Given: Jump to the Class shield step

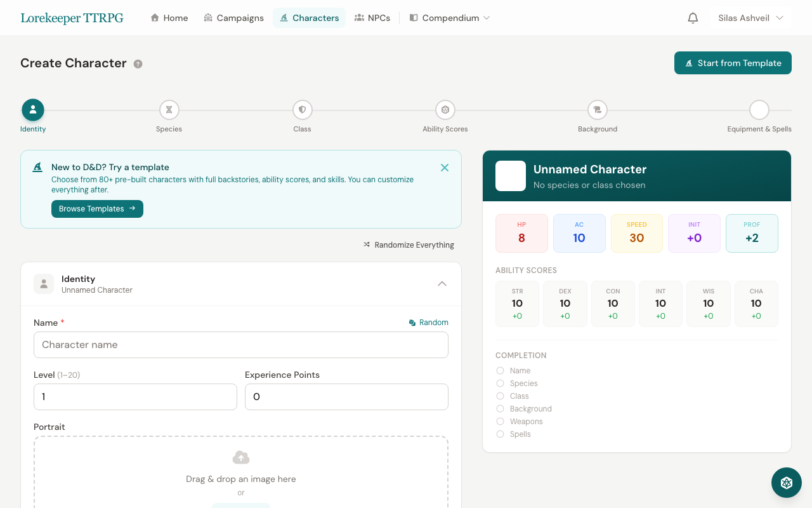Looking at the screenshot, I should click(x=302, y=110).
